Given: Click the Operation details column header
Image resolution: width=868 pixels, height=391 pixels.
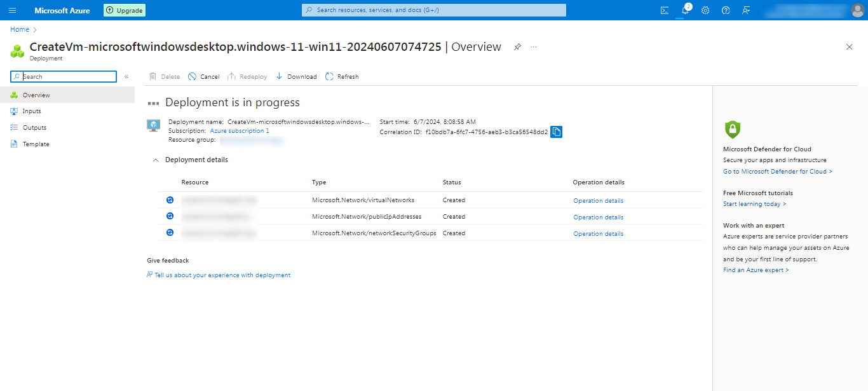Looking at the screenshot, I should click(x=599, y=182).
